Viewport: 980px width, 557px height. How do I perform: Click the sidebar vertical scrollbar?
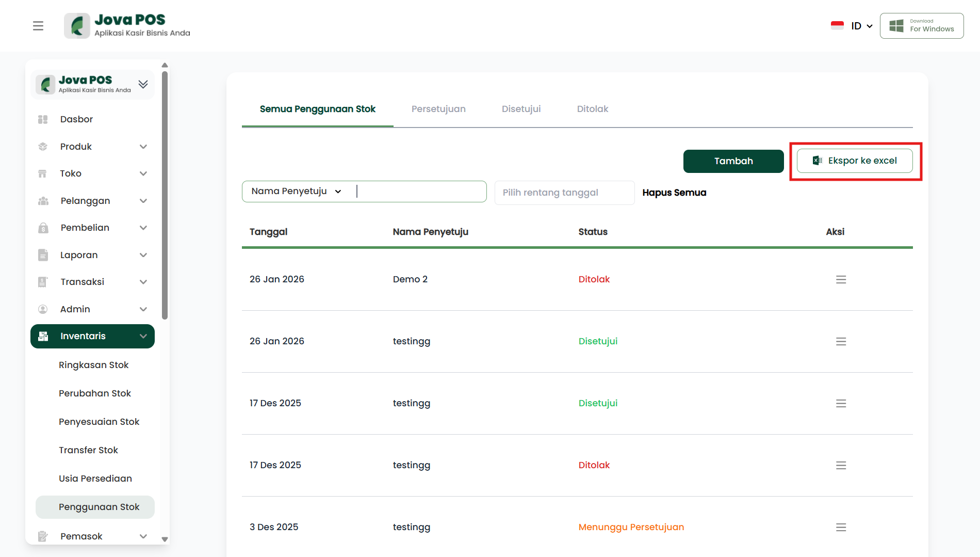165,196
